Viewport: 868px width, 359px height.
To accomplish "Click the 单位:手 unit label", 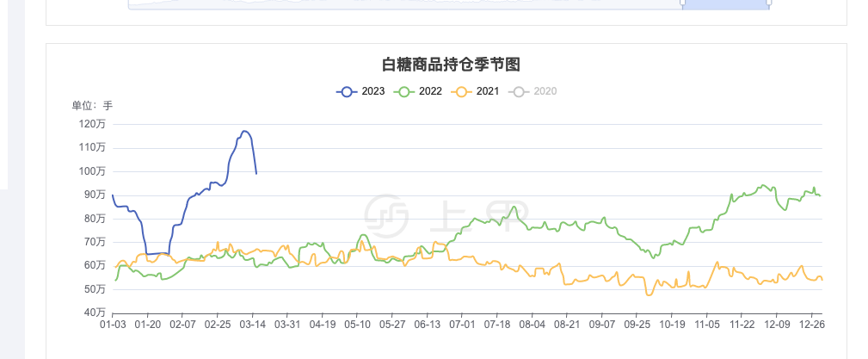I will pyautogui.click(x=92, y=105).
